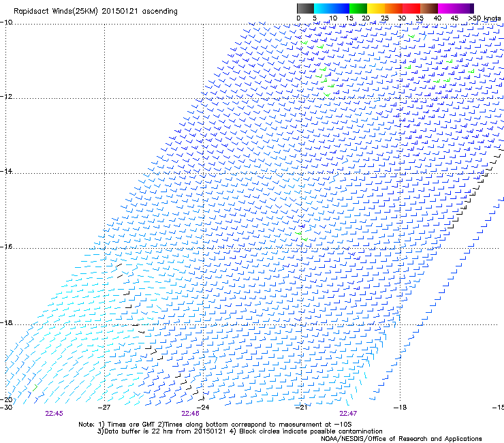This screenshot has height=443, width=504.
Task: Select the legend tick label '0'
Action: point(298,18)
